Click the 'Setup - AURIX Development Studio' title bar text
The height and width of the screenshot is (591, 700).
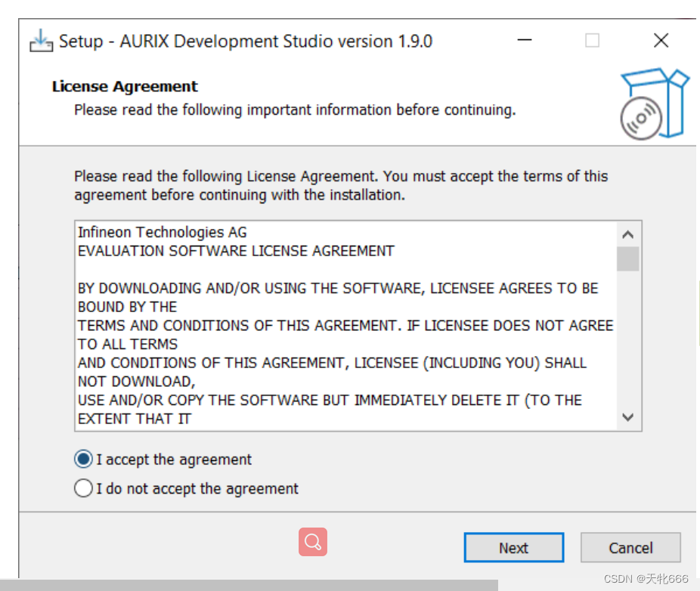tap(246, 42)
